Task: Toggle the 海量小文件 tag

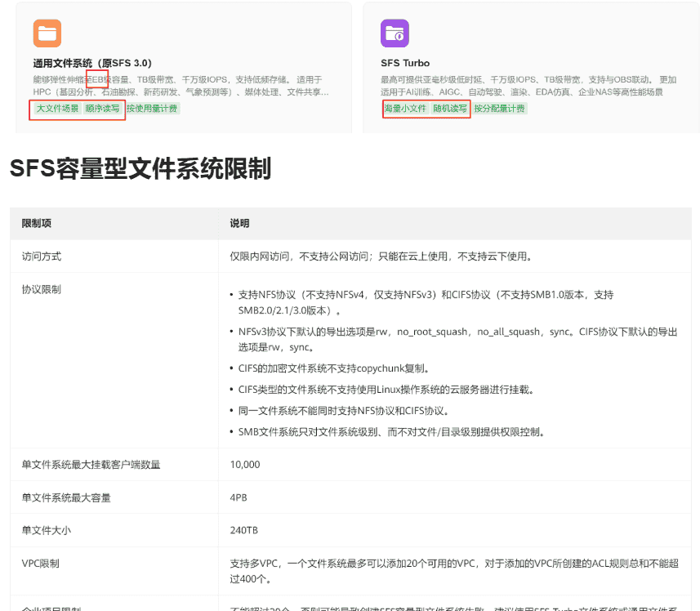Action: [405, 109]
